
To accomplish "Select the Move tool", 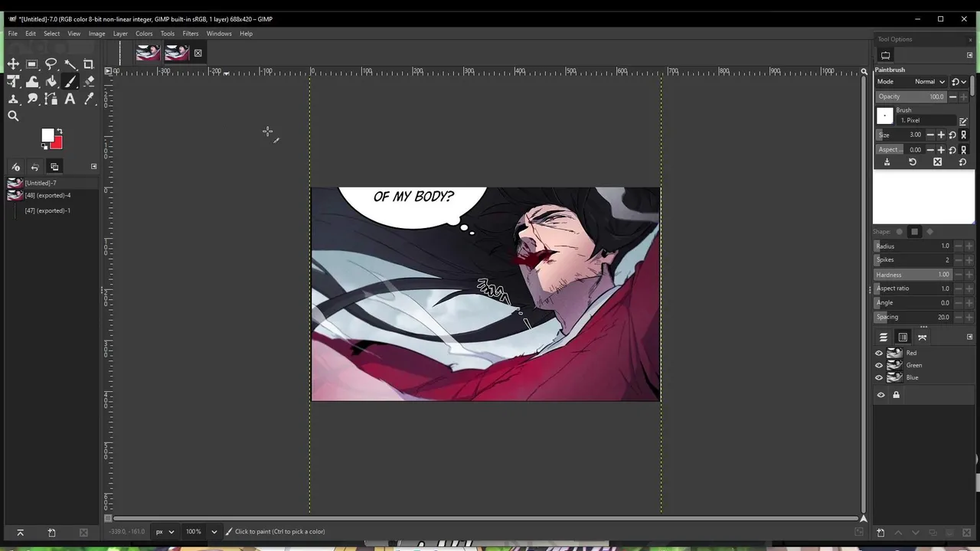I will [x=13, y=65].
